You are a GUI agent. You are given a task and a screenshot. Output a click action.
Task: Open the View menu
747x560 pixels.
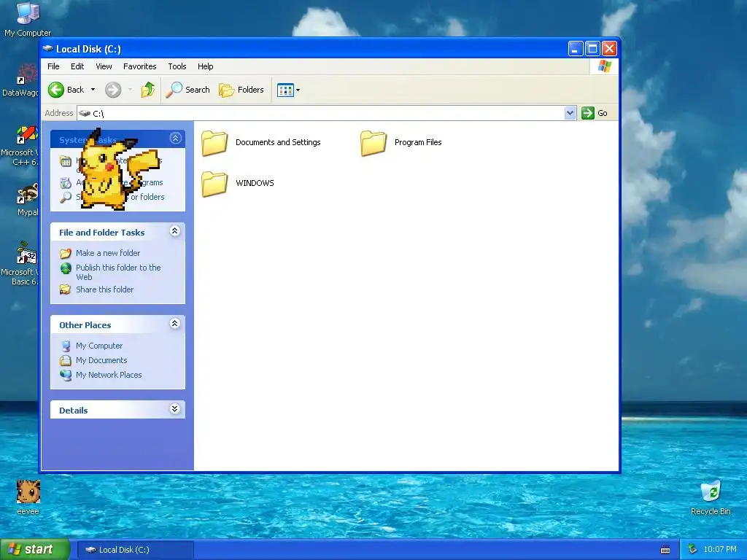104,66
